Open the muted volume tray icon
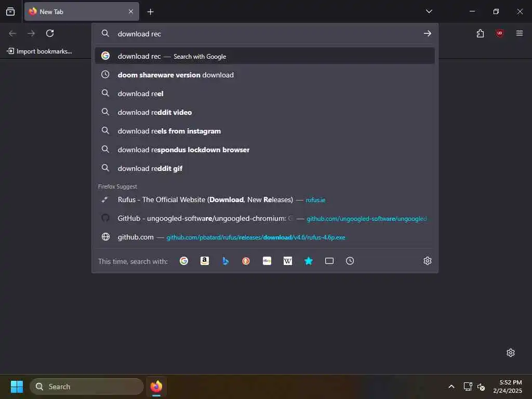532x399 pixels. (x=481, y=387)
